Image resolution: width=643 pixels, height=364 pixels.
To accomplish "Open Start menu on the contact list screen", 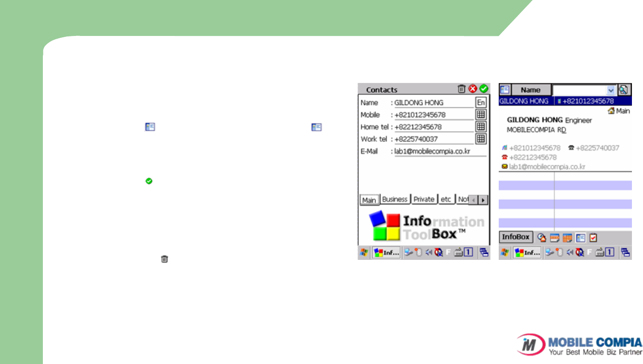I will coord(505,252).
